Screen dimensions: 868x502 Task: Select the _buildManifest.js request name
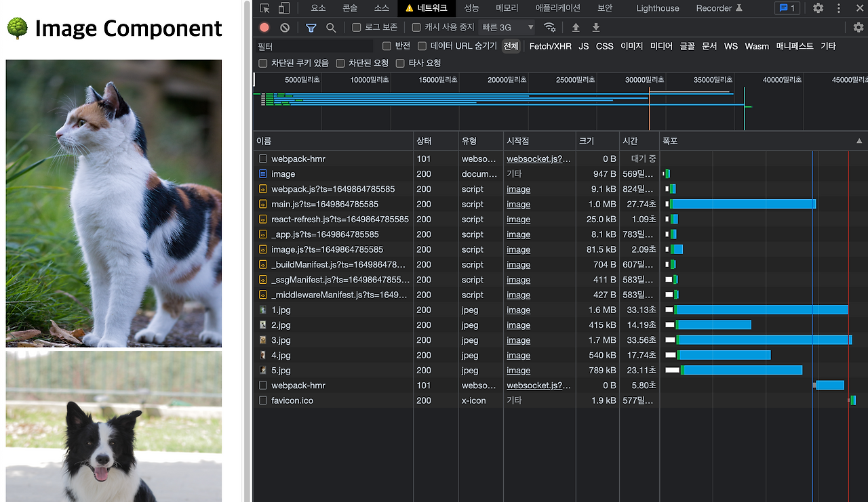pyautogui.click(x=338, y=265)
